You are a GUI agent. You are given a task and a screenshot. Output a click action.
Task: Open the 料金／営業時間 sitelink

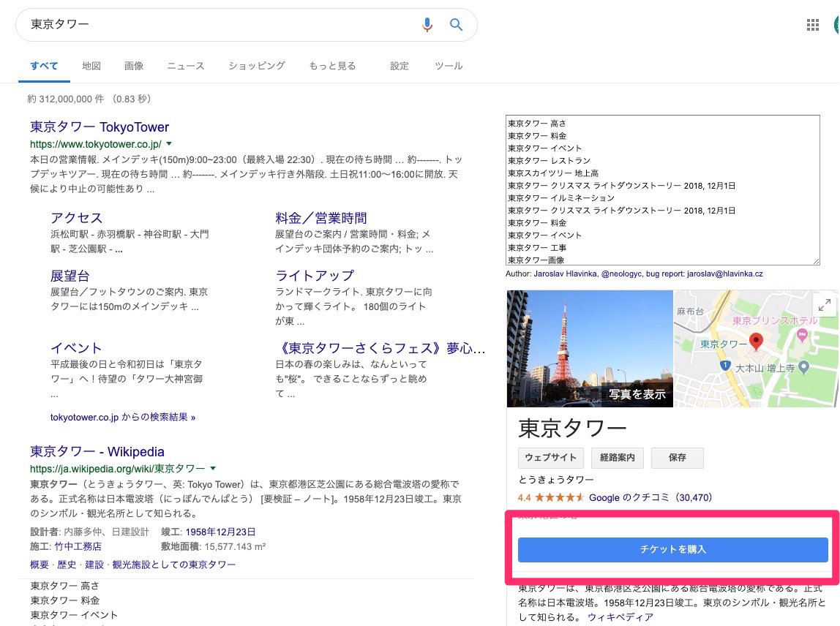[321, 218]
